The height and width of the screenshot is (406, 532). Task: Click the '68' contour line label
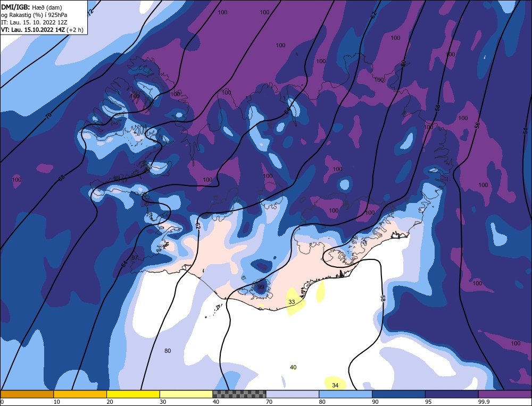(61, 177)
